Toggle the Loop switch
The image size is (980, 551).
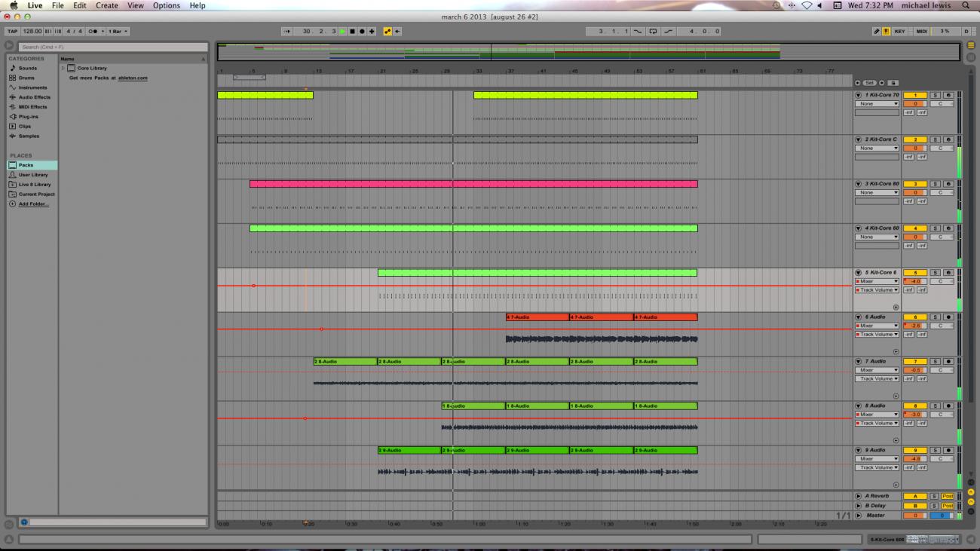point(653,32)
